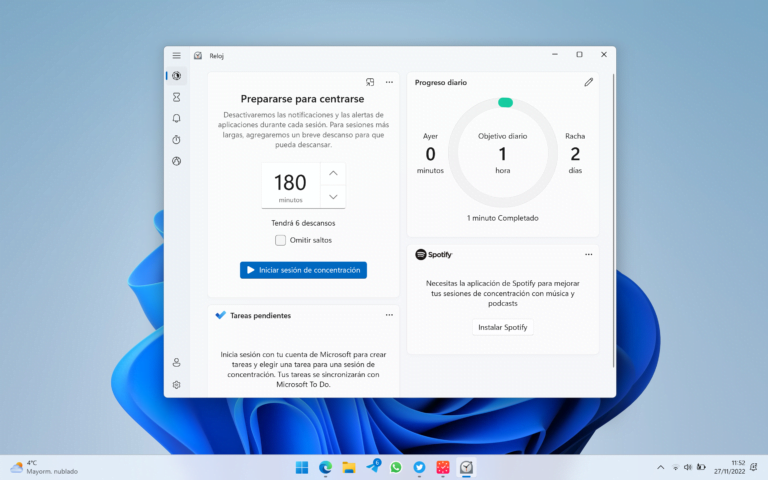The height and width of the screenshot is (480, 768).
Task: Click the Reloj app icon in title bar
Action: [198, 55]
